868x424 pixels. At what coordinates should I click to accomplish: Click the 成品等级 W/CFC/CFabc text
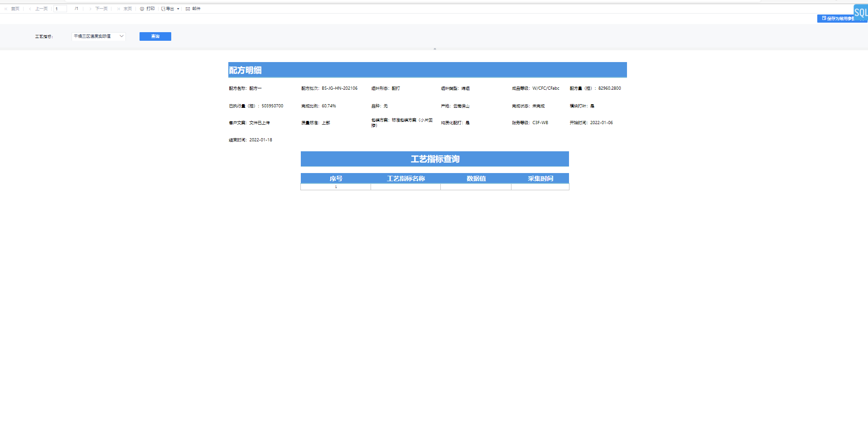(x=535, y=88)
